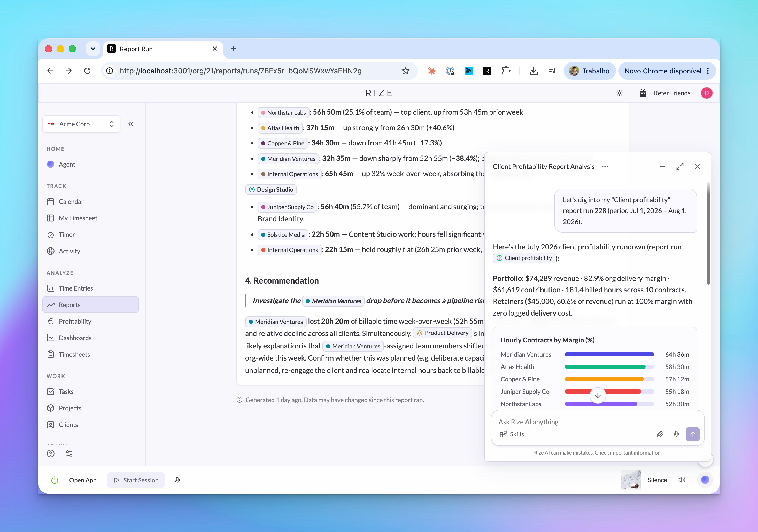Open the Refer Friends link
This screenshot has width=758, height=532.
click(x=672, y=93)
